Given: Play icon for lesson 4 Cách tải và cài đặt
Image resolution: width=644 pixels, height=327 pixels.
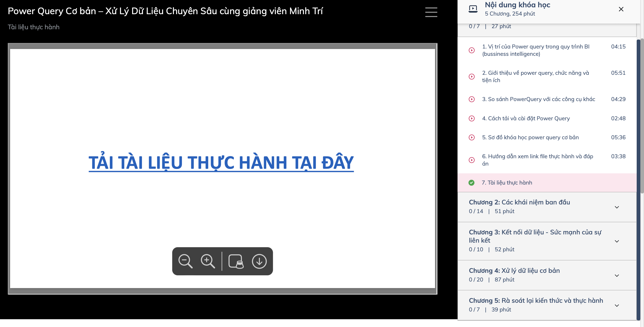Looking at the screenshot, I should tap(471, 118).
